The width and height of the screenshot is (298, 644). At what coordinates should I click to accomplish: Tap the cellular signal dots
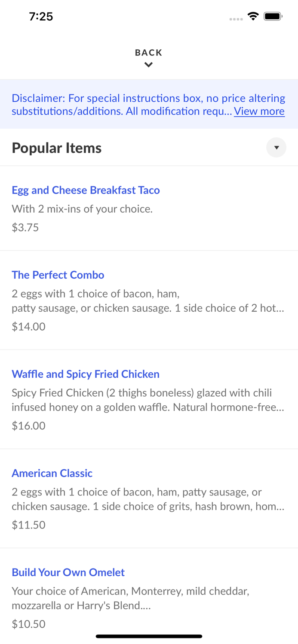pos(236,18)
